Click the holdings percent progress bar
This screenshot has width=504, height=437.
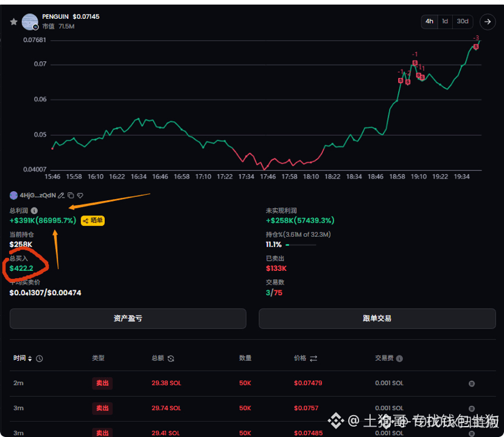(301, 245)
